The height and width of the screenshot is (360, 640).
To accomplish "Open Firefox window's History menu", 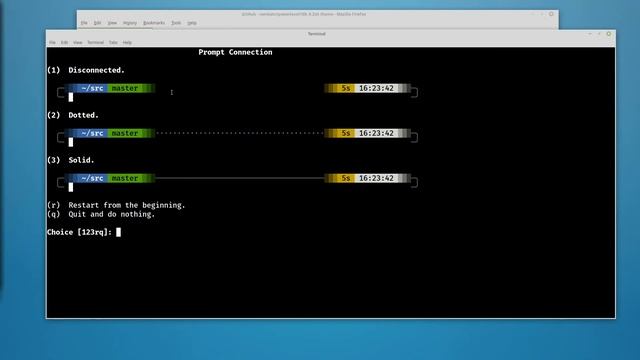I will pyautogui.click(x=130, y=23).
